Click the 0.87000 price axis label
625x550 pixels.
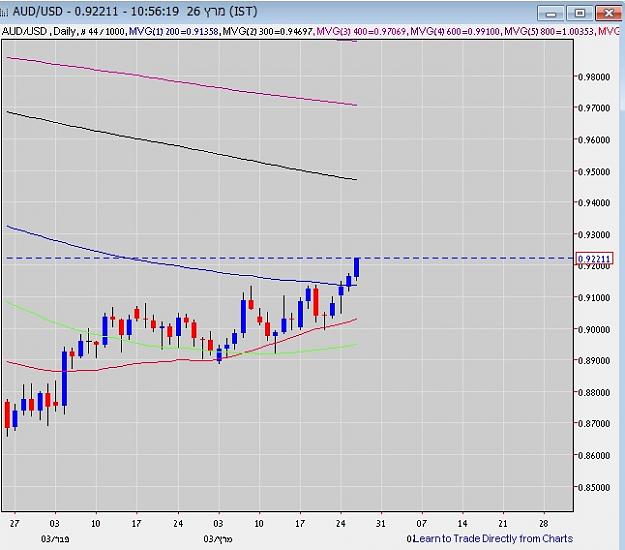(594, 423)
